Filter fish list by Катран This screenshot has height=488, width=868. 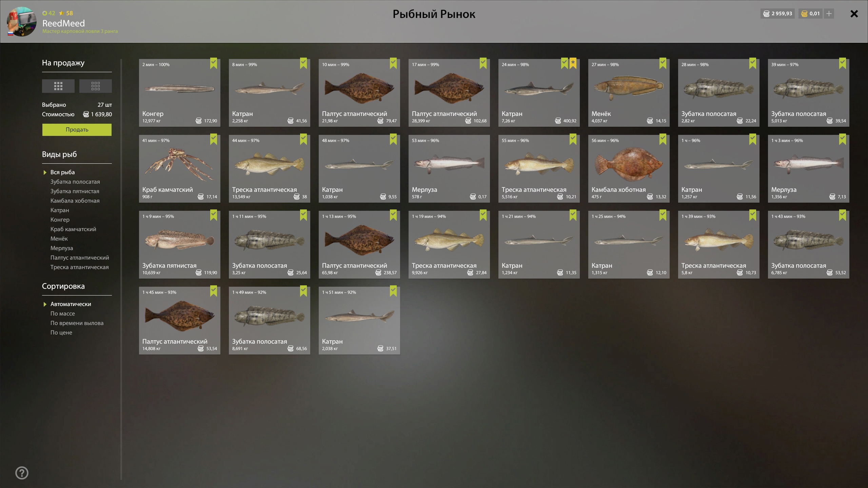(x=60, y=210)
